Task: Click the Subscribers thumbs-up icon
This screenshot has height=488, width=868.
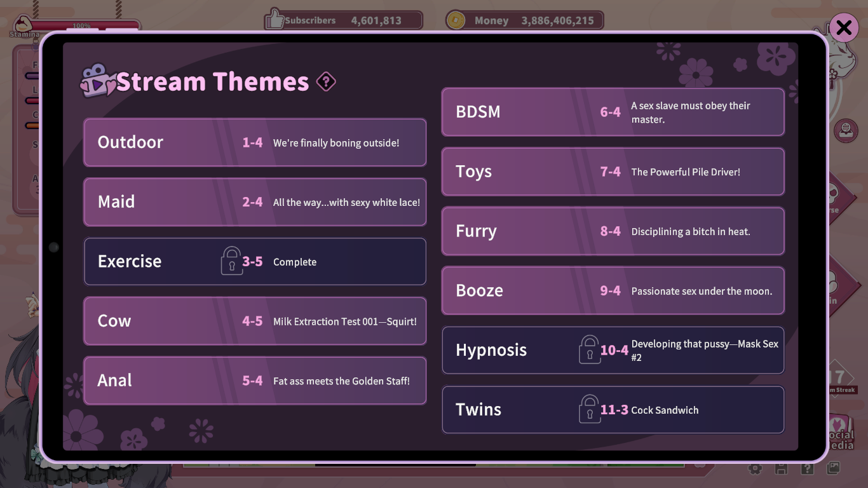Action: (275, 19)
